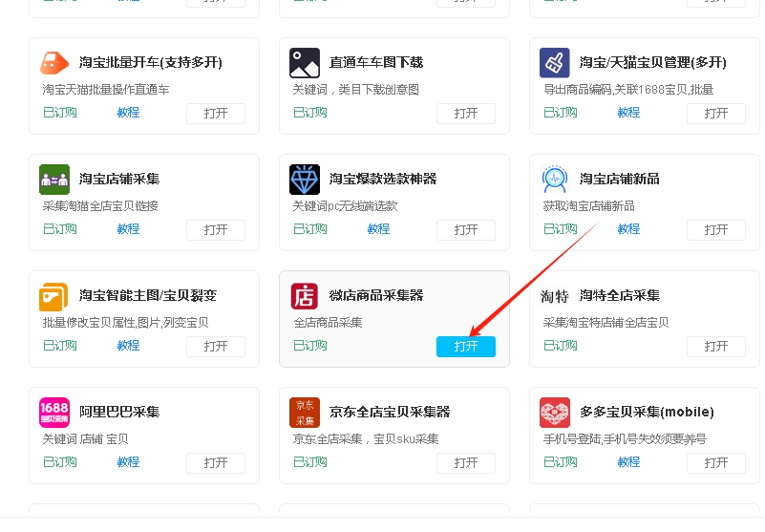The height and width of the screenshot is (532, 765).
Task: Click description 全店商品采集
Action: [x=328, y=323]
